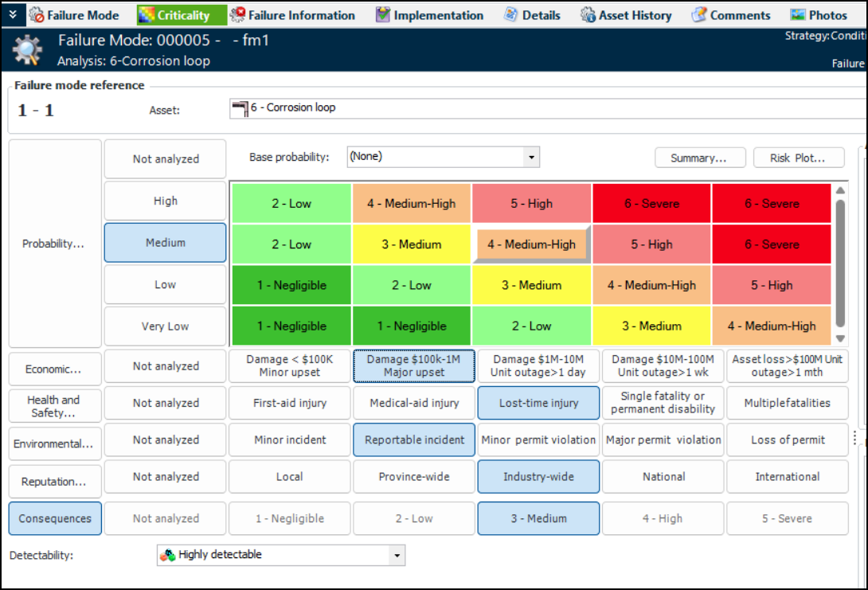Select High probability option
Screen dimensions: 868x590
(x=166, y=201)
